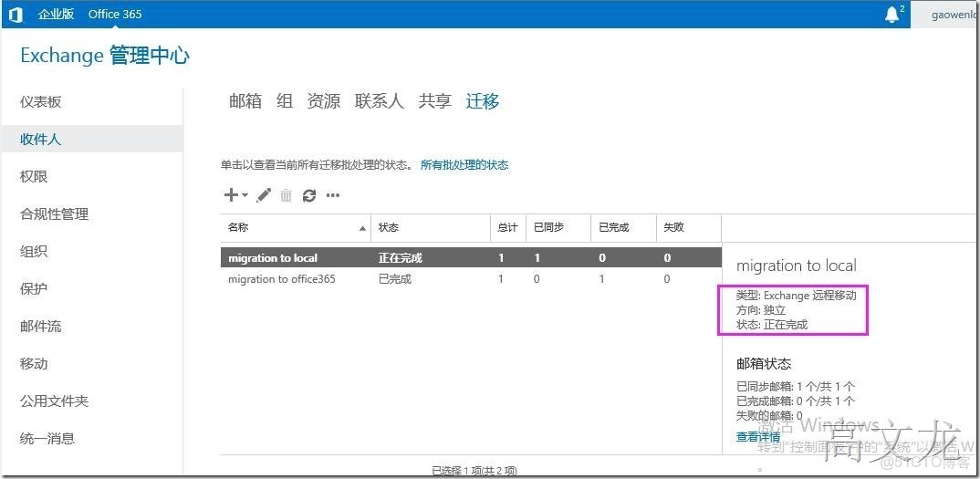The height and width of the screenshot is (479, 980).
Task: Select the migration to local row
Action: point(471,257)
